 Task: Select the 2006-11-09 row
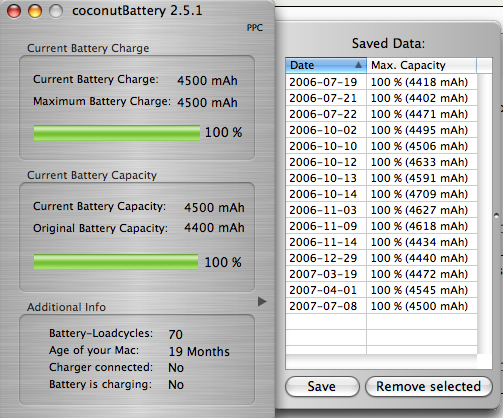(x=381, y=226)
